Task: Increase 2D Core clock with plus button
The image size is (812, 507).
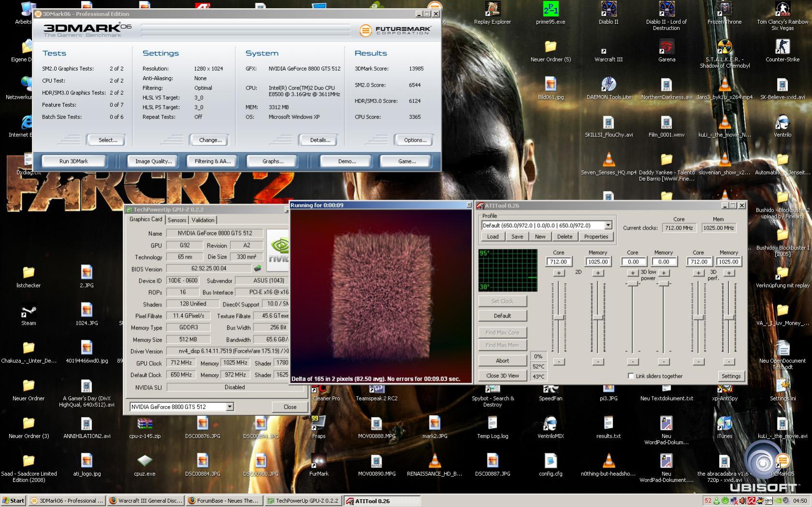Action: tap(559, 273)
